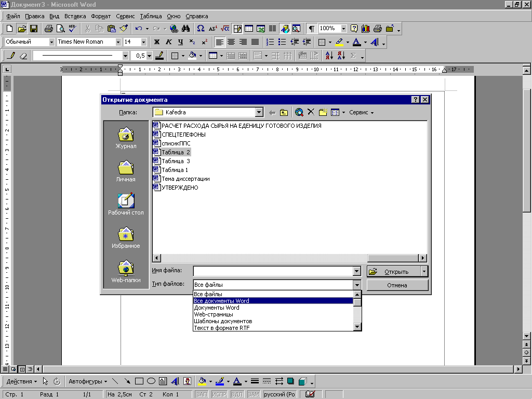Click the Имя файла input field

pos(273,271)
